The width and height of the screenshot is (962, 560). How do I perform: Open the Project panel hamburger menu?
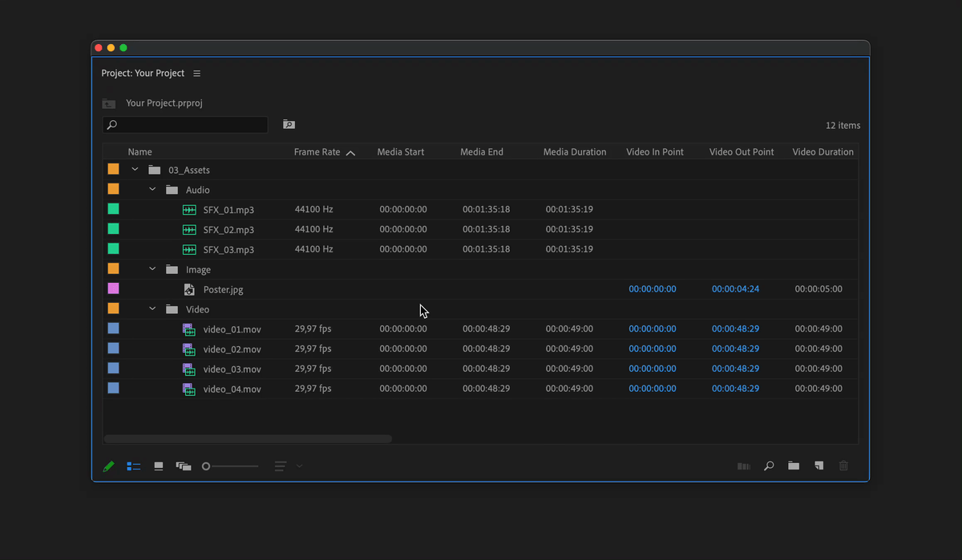pos(197,74)
